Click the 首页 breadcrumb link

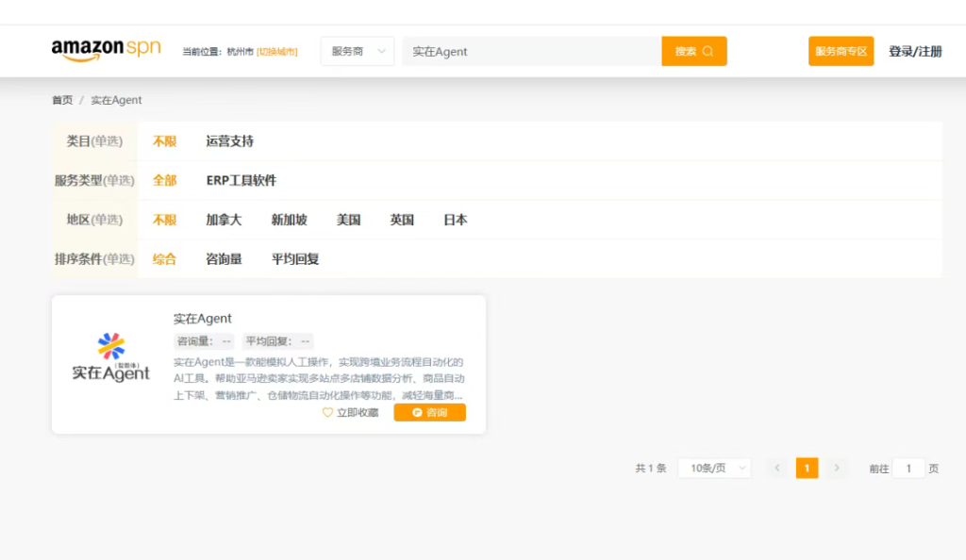coord(61,100)
